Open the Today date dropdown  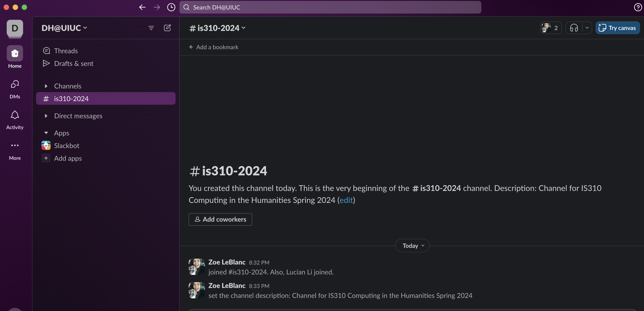(412, 246)
